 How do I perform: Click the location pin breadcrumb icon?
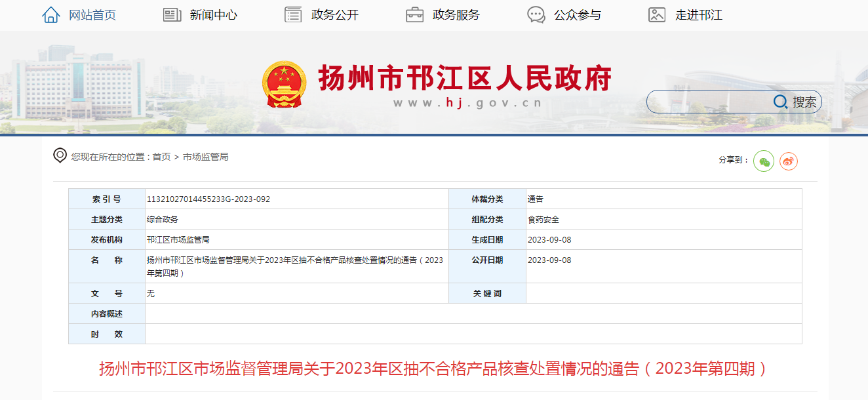point(60,156)
